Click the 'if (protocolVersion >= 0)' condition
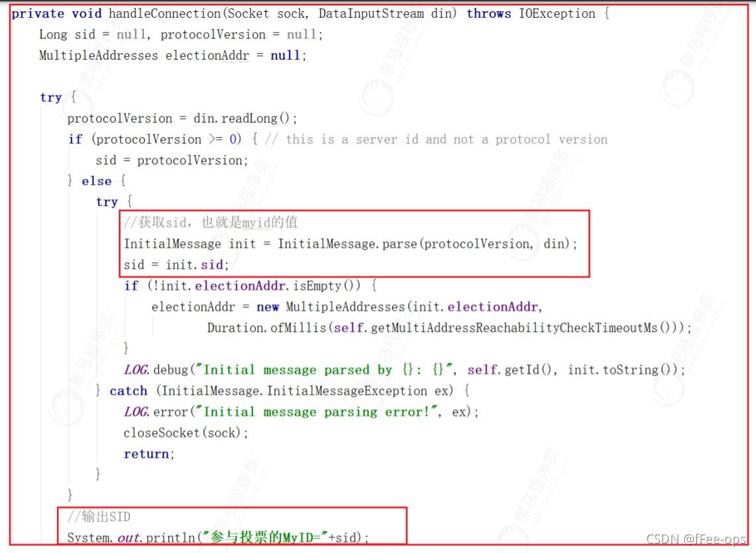The height and width of the screenshot is (553, 756). click(154, 139)
